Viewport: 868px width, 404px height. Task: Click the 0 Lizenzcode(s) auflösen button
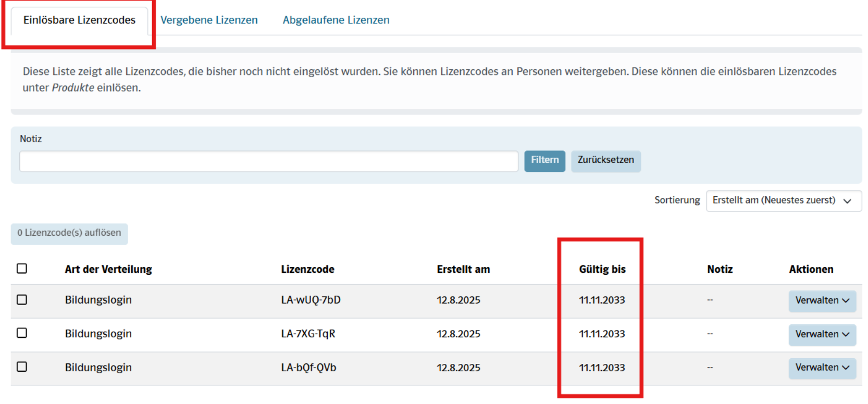pyautogui.click(x=69, y=233)
